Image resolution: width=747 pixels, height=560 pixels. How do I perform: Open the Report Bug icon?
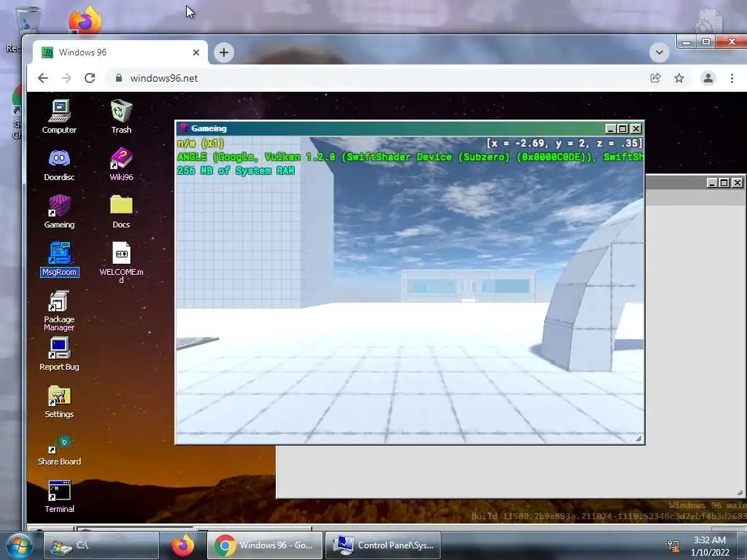pos(59,354)
